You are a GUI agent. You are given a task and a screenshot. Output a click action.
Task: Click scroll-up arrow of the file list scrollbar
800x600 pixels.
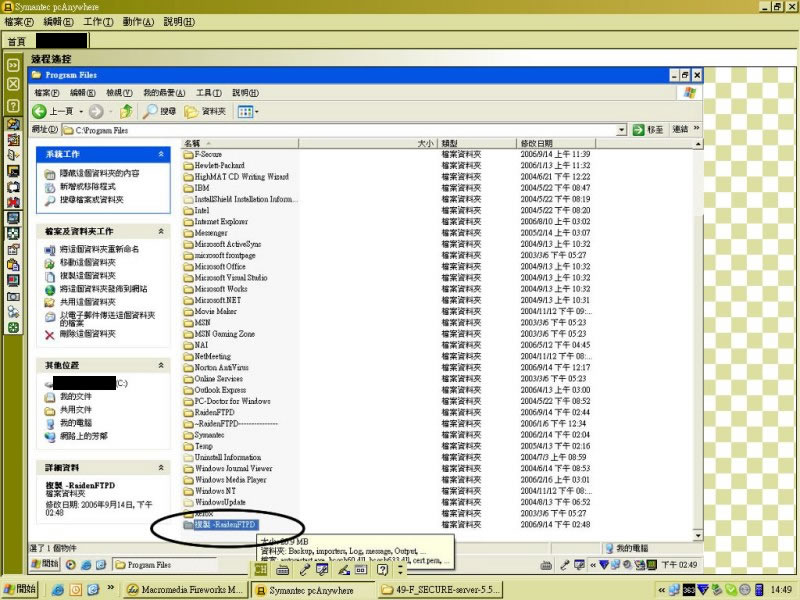click(698, 144)
